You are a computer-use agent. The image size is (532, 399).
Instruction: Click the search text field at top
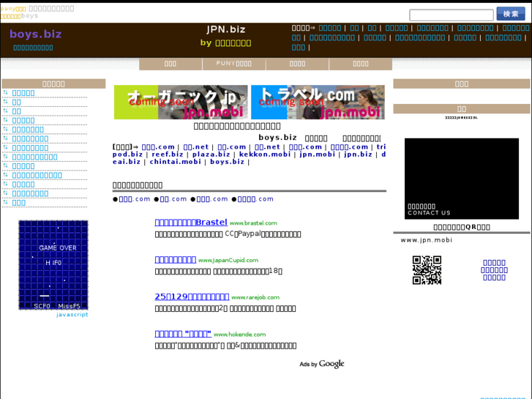point(452,15)
